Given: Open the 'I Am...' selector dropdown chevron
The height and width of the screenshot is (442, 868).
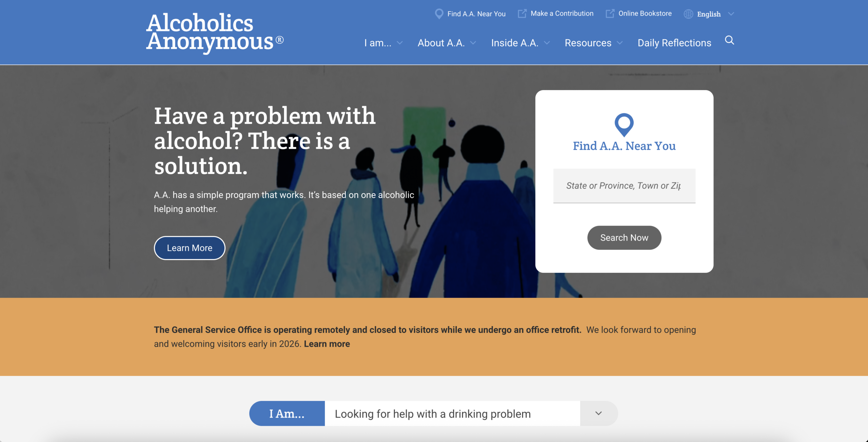Looking at the screenshot, I should click(x=598, y=414).
